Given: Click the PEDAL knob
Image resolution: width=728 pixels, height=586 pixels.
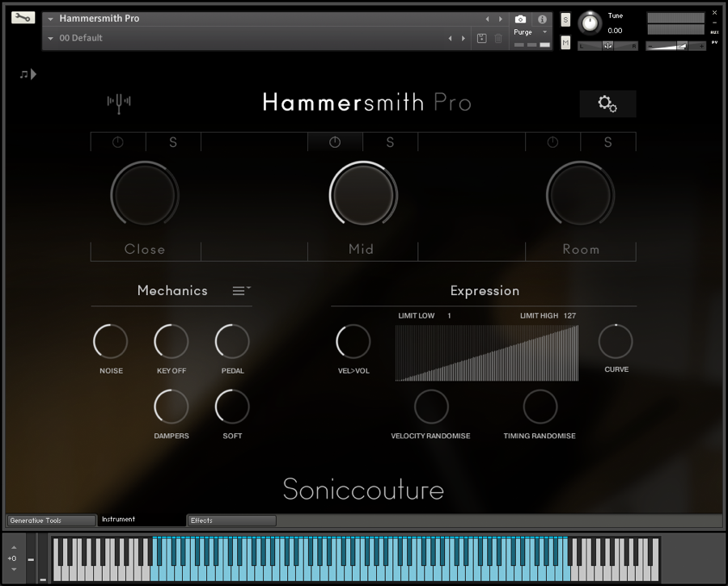Looking at the screenshot, I should click(x=232, y=341).
